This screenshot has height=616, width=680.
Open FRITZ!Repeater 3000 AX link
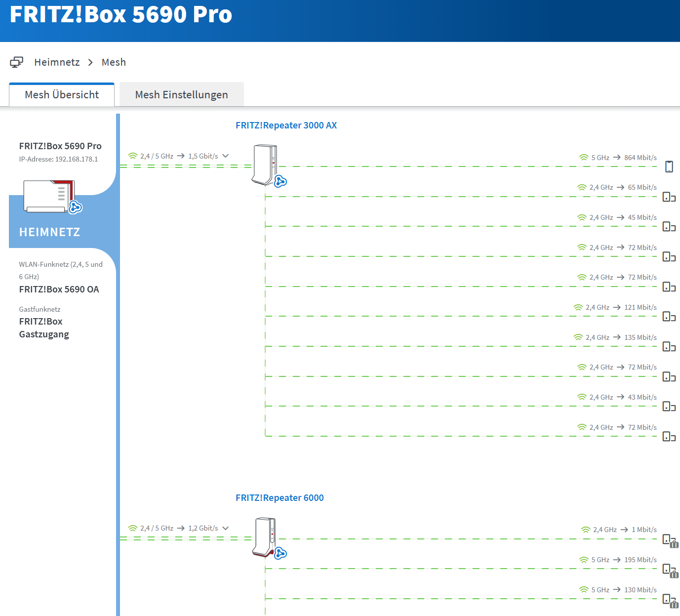(286, 125)
